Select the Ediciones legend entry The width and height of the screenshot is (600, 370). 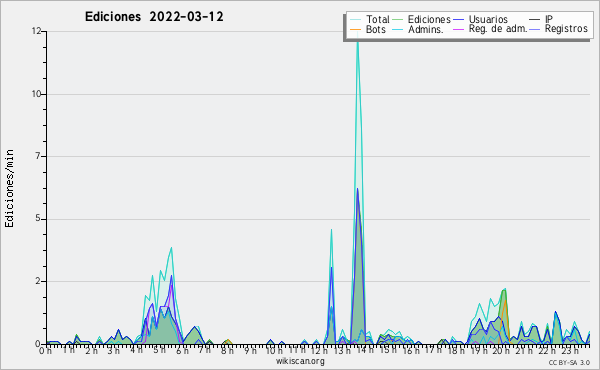click(421, 20)
